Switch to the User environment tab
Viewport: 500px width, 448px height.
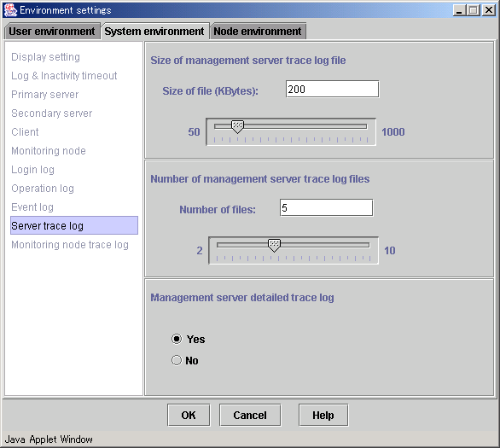(x=52, y=32)
